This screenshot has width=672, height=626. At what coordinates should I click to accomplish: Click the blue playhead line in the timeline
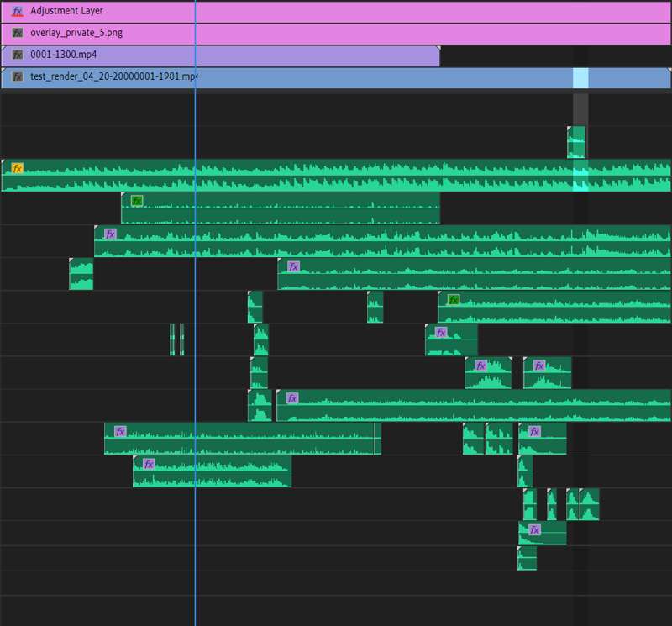point(195,313)
